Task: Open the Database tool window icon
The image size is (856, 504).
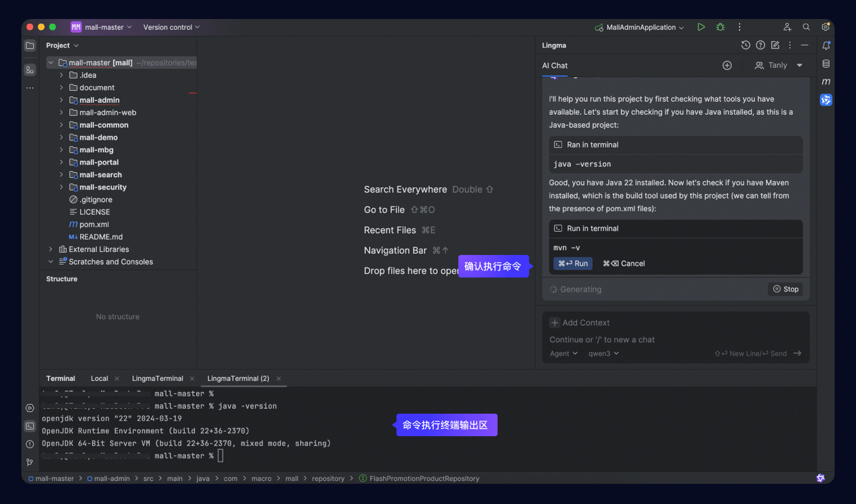Action: click(826, 64)
